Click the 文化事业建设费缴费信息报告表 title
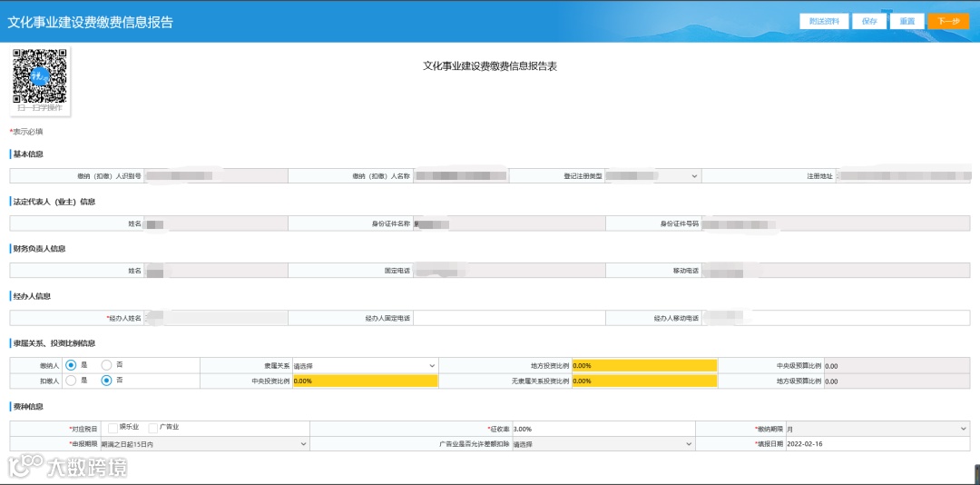This screenshot has width=980, height=485. (x=490, y=66)
